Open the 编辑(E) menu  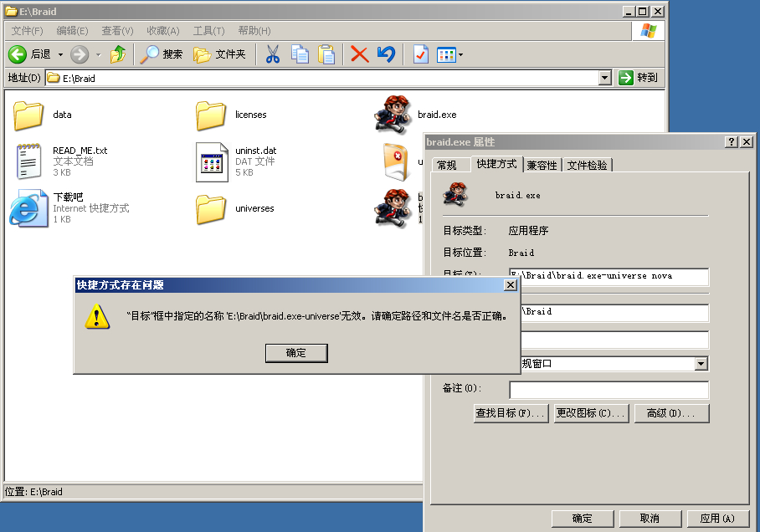[x=72, y=31]
